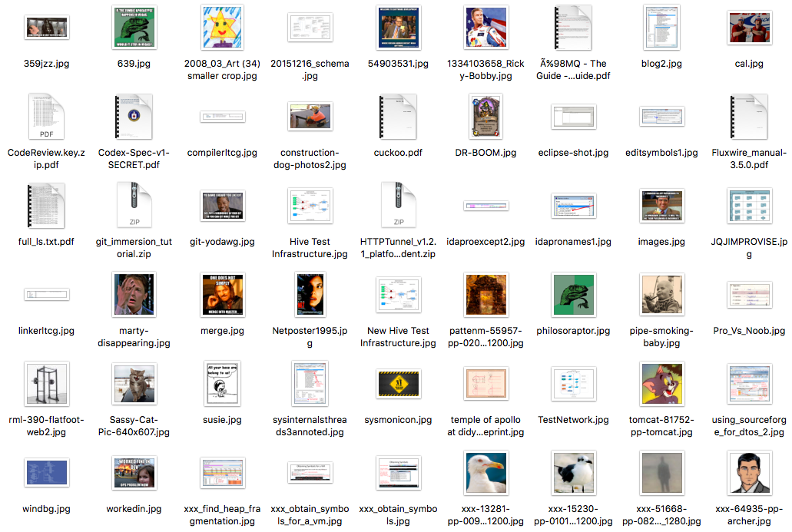The image size is (792, 532).
Task: Select the 639.jpg philosoraptor meme icon
Action: click(134, 28)
